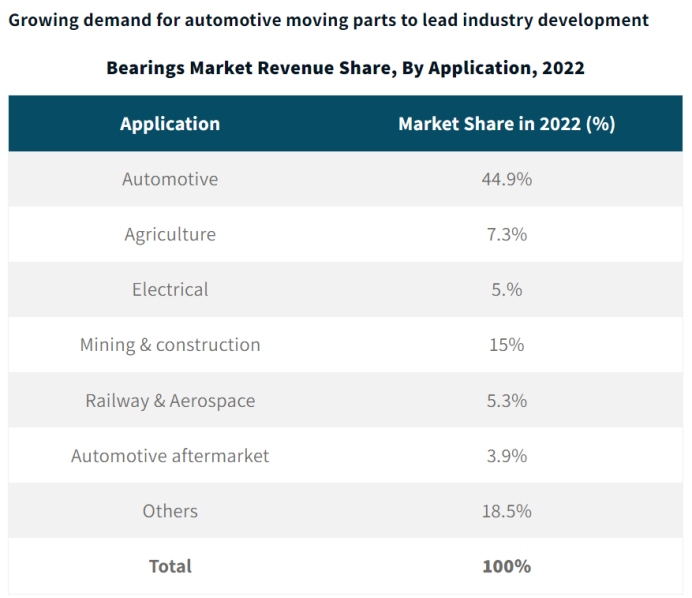Click the Bearings Market Revenue Share title
This screenshot has height=598, width=692.
[x=346, y=68]
